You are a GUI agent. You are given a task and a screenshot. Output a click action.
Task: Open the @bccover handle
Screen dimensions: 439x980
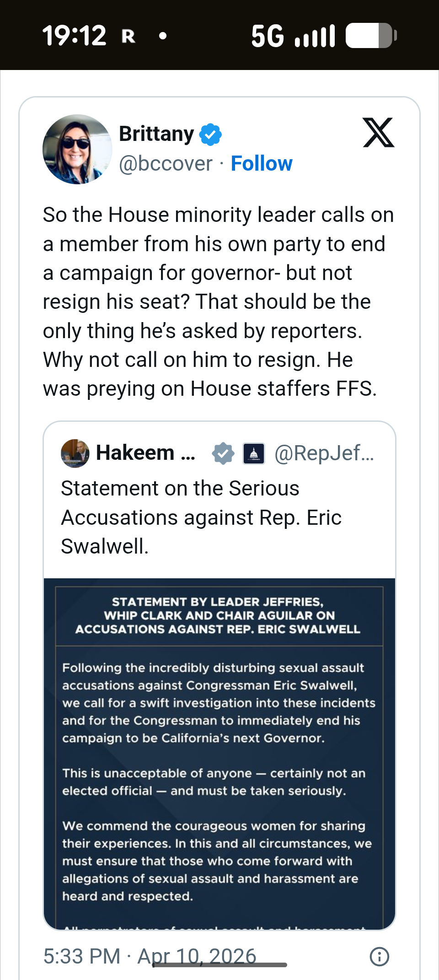(166, 163)
